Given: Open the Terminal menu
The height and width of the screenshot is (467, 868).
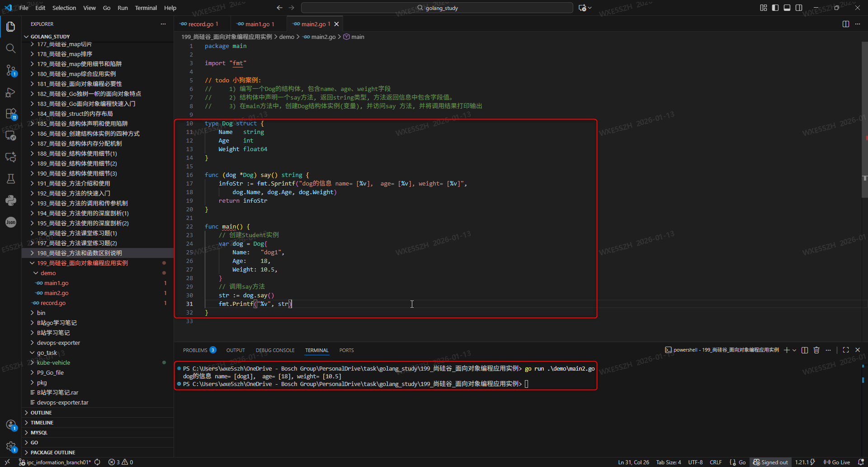Looking at the screenshot, I should click(x=146, y=8).
